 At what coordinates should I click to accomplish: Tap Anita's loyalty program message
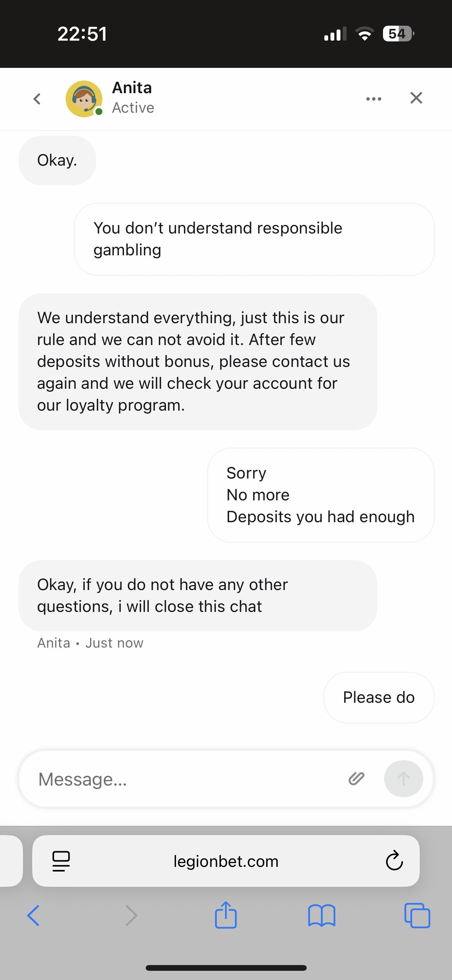[197, 362]
